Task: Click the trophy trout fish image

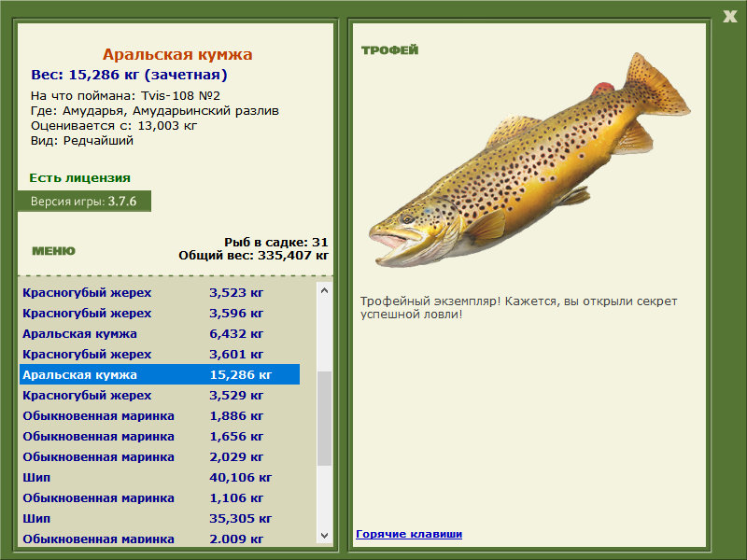Action: click(529, 161)
